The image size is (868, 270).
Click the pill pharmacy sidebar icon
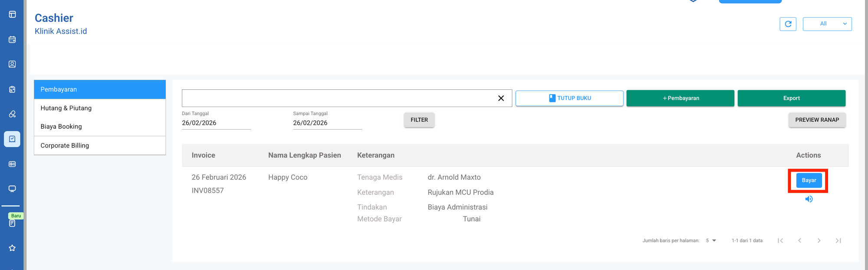point(12,114)
